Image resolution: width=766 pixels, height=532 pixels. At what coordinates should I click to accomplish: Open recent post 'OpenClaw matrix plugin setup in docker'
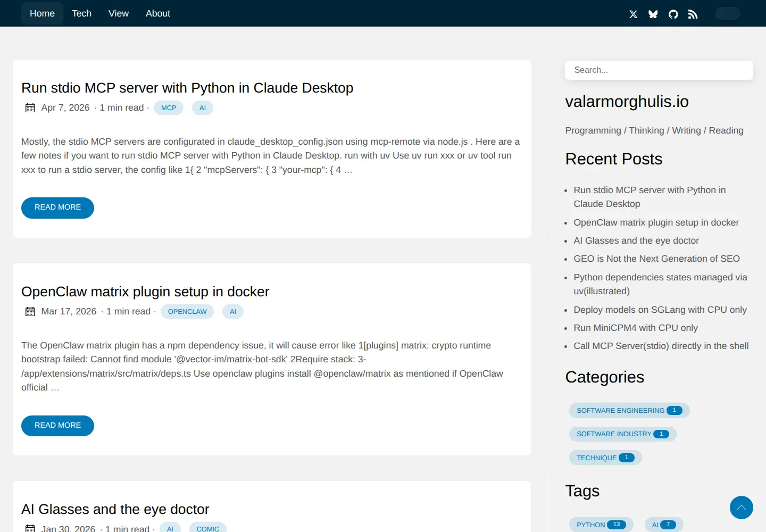click(x=656, y=222)
